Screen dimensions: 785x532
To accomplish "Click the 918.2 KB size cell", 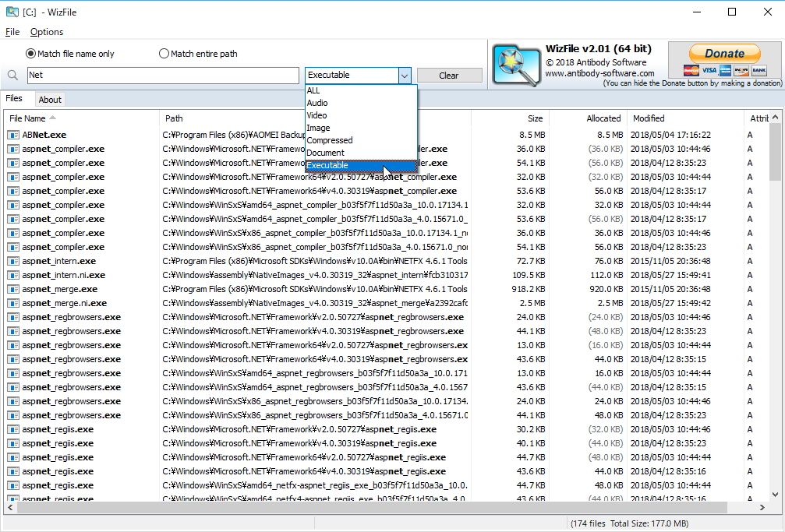I will [529, 289].
